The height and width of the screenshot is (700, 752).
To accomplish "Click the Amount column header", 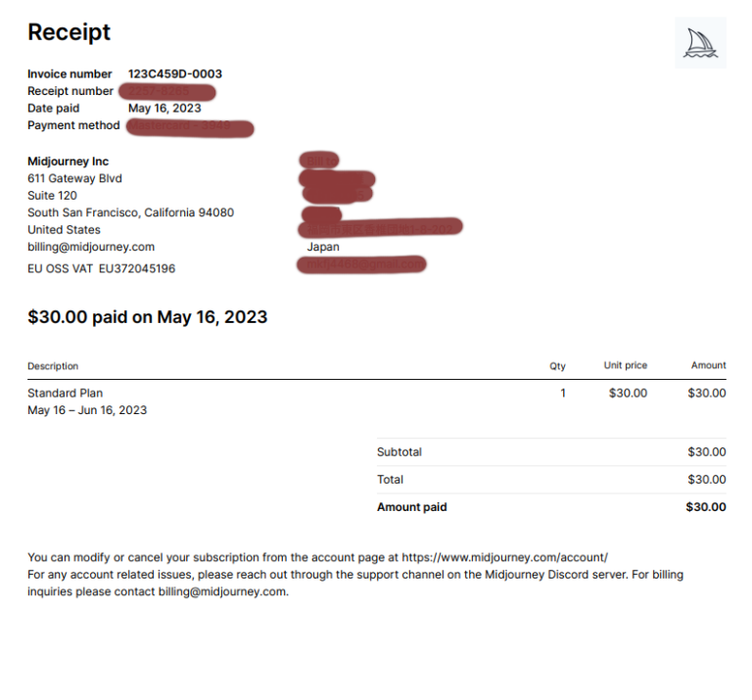I will pyautogui.click(x=708, y=365).
